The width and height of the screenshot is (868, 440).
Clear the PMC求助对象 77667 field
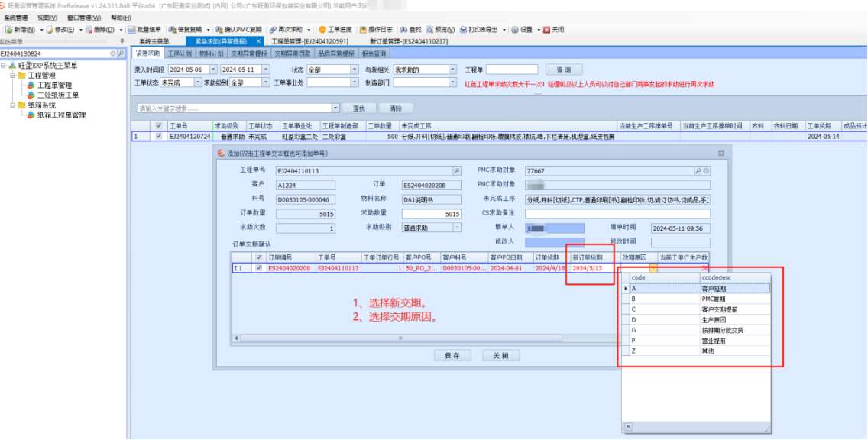(706, 171)
